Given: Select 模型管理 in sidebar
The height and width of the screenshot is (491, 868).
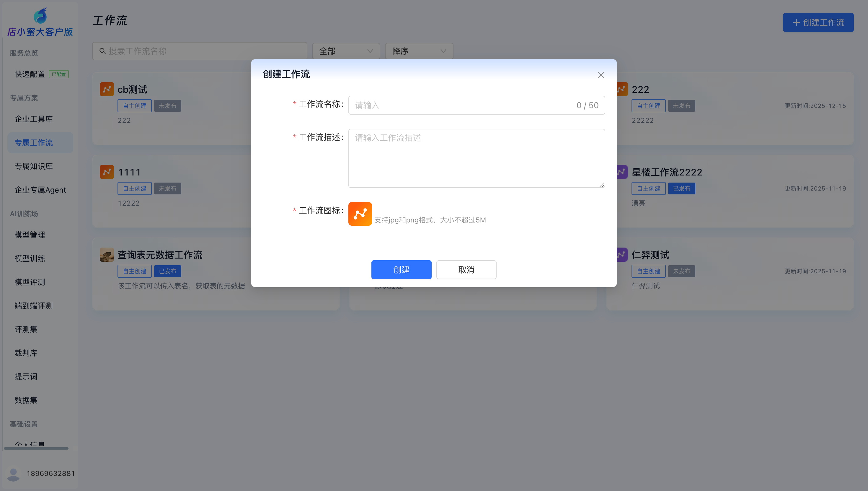Looking at the screenshot, I should (30, 235).
